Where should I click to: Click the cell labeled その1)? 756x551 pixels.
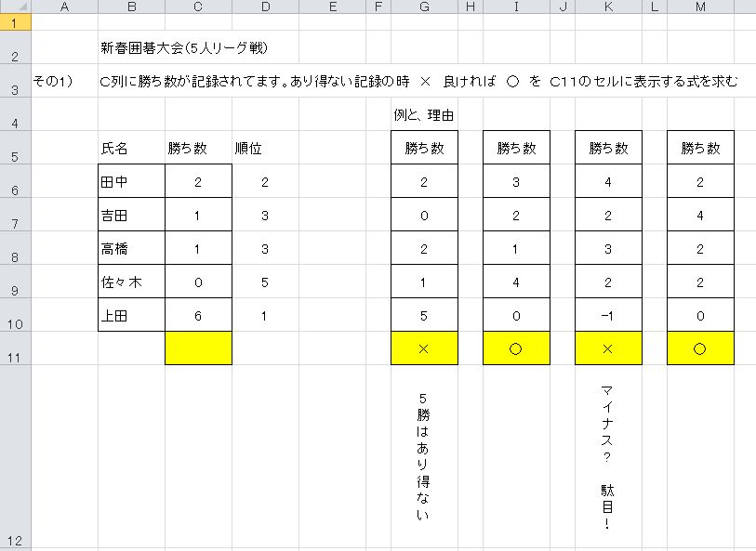(x=53, y=81)
